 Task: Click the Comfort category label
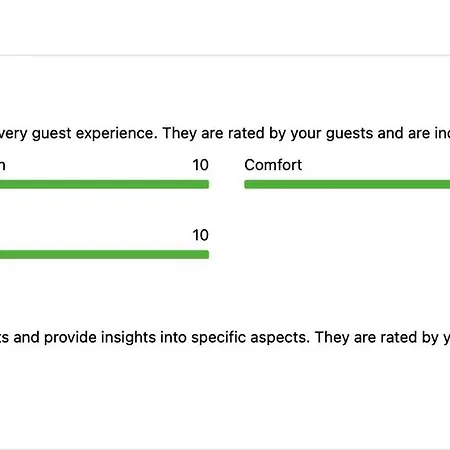pos(273,165)
